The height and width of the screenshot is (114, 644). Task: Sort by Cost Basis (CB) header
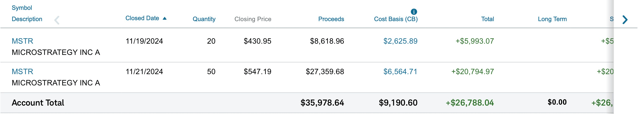(x=395, y=19)
